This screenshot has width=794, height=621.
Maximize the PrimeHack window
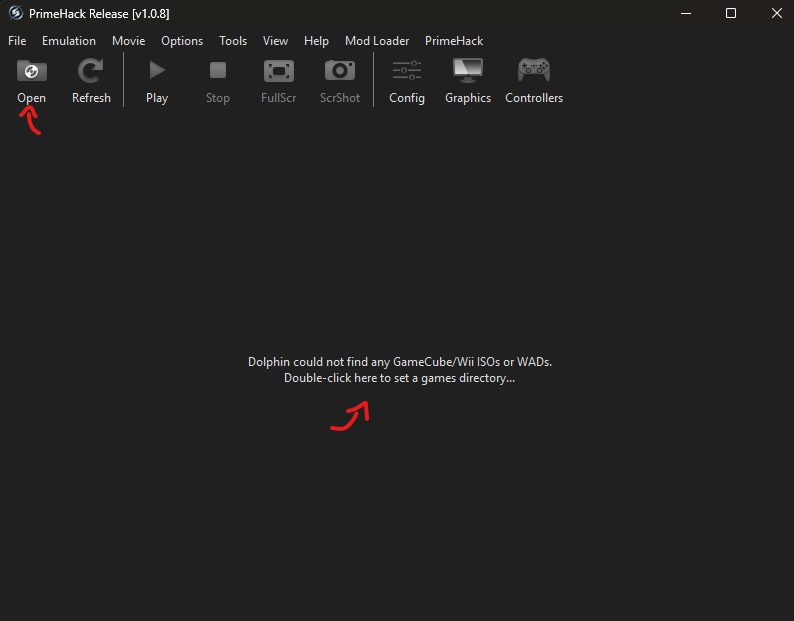point(731,14)
